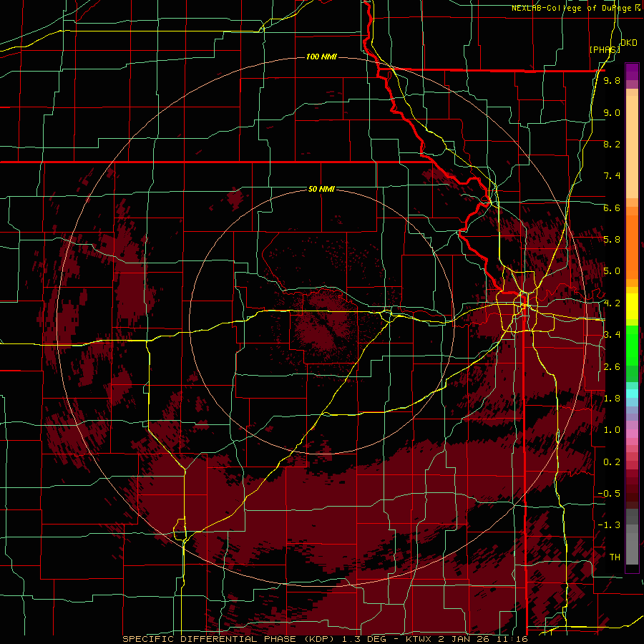The height and width of the screenshot is (644, 644).
Task: Click the 2.6 value on the color scale
Action: 612,366
